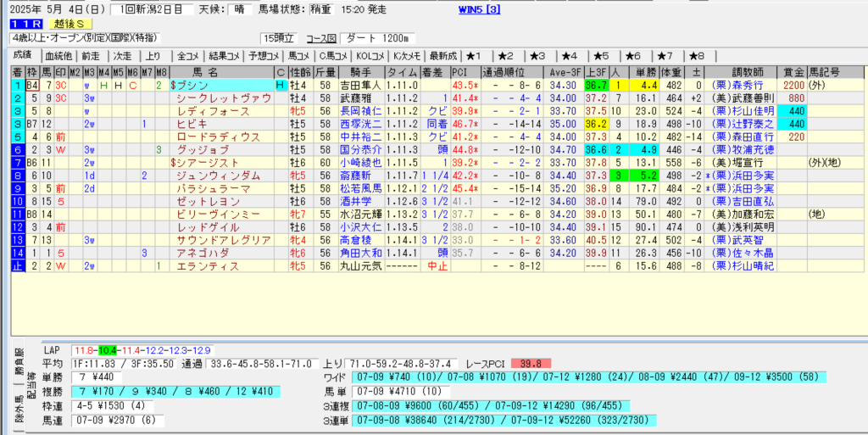This screenshot has height=435, width=868.
Task: Sort by the PCI column header
Action: click(x=465, y=72)
